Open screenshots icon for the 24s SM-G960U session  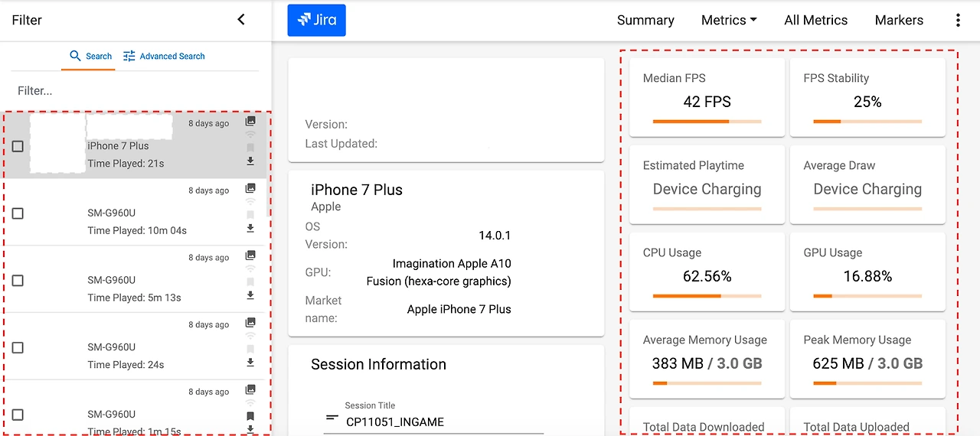pyautogui.click(x=250, y=323)
